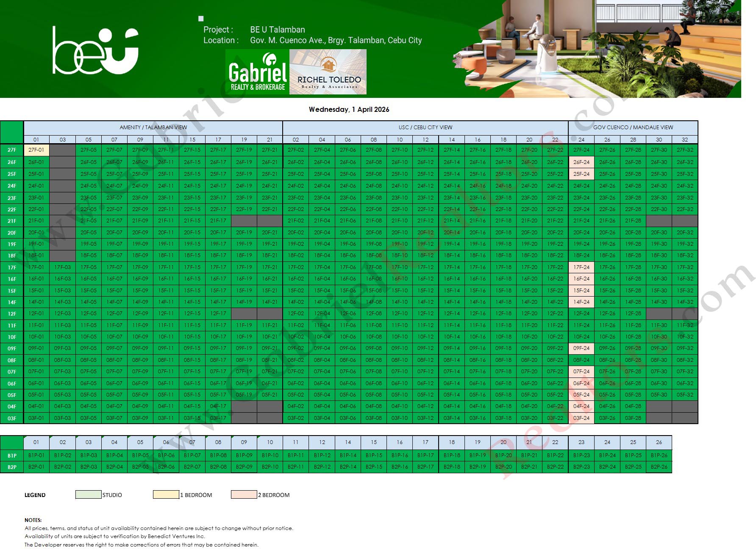Click the amenity deck rendering image

click(x=593, y=49)
